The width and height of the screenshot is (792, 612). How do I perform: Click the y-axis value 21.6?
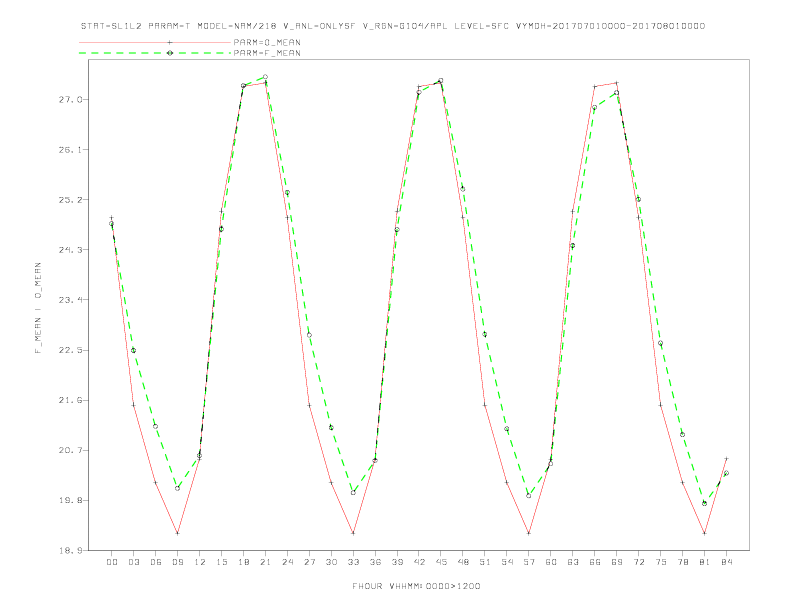[x=70, y=400]
